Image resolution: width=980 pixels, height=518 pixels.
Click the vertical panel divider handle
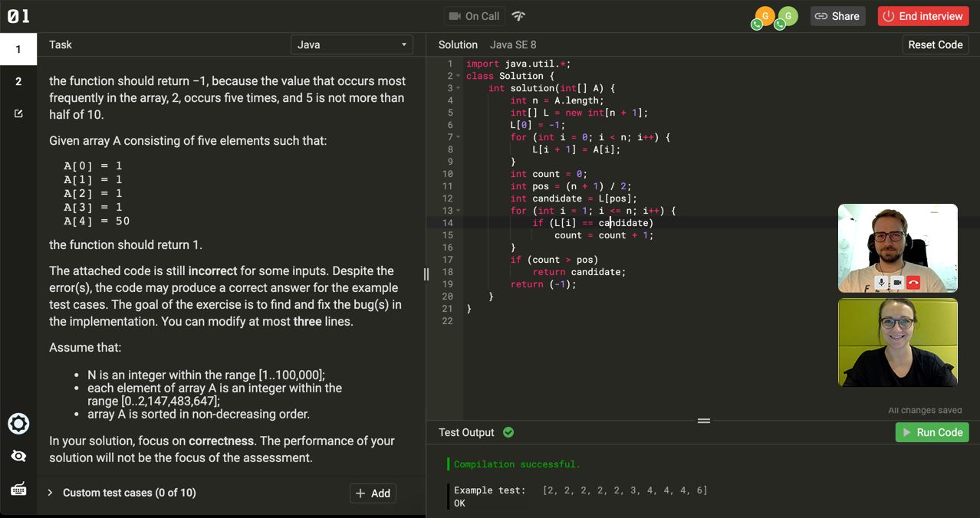coord(426,274)
